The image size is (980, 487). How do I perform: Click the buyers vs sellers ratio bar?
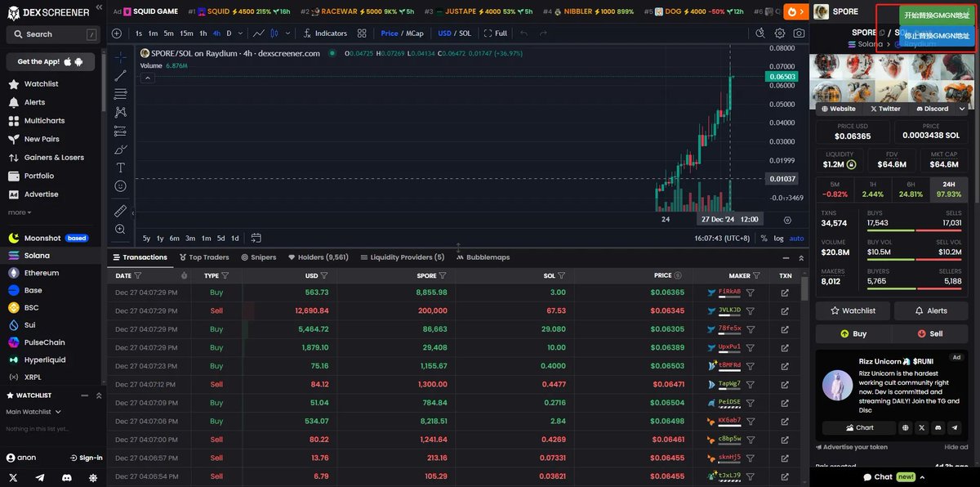tap(914, 288)
